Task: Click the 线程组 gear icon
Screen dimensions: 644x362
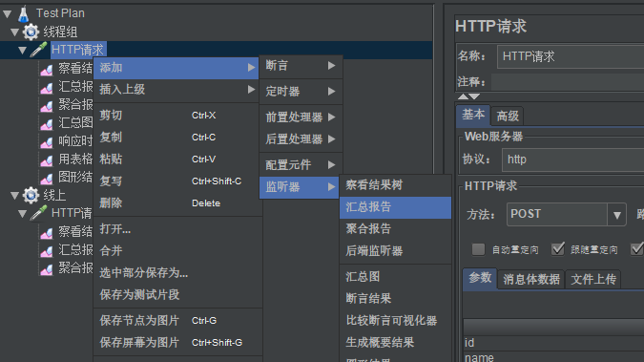Action: 31,32
